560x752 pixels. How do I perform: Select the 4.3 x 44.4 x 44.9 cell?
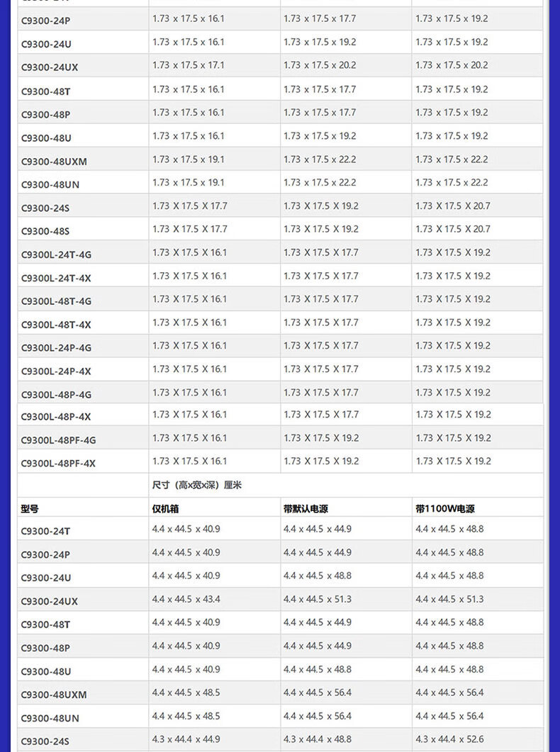tap(186, 739)
